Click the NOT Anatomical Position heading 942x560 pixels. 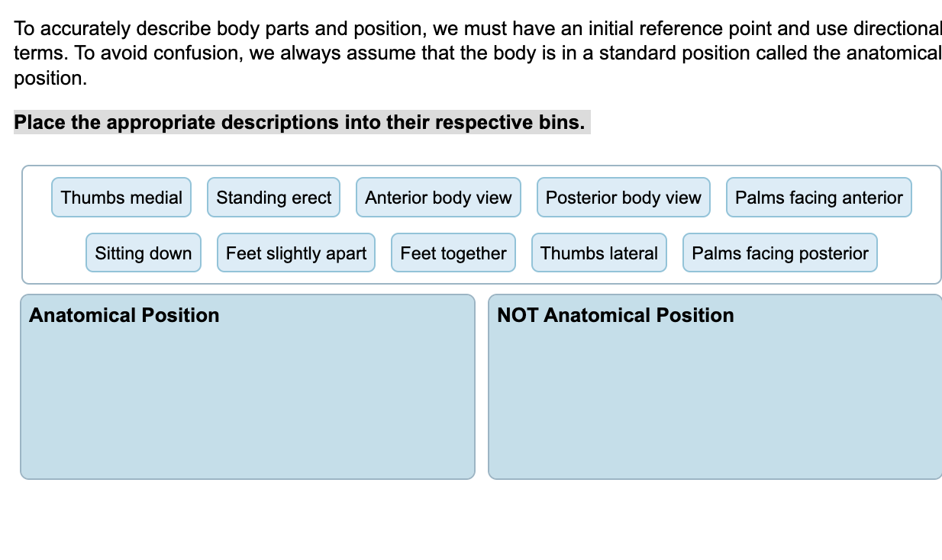[615, 314]
